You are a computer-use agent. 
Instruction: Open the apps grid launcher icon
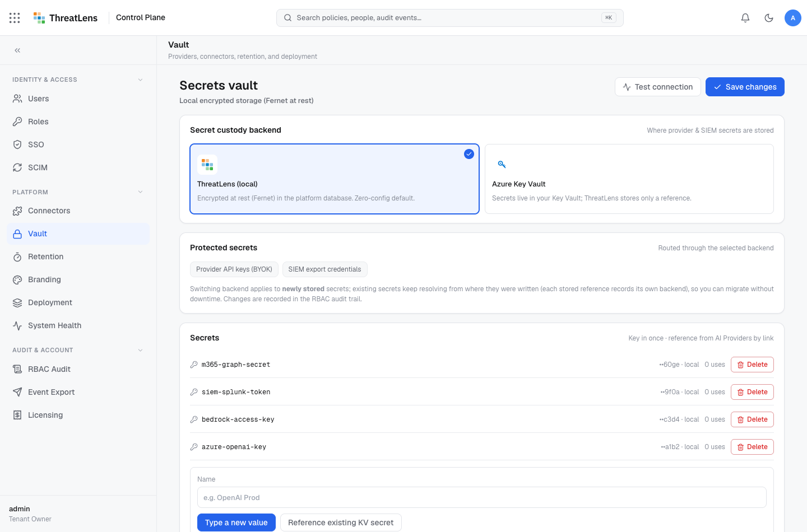(15, 18)
